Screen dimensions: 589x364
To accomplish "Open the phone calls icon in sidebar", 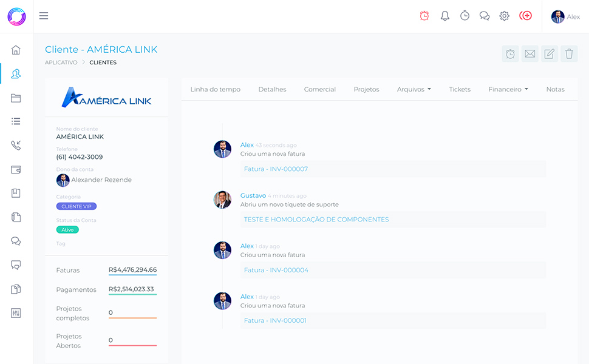I will [16, 145].
